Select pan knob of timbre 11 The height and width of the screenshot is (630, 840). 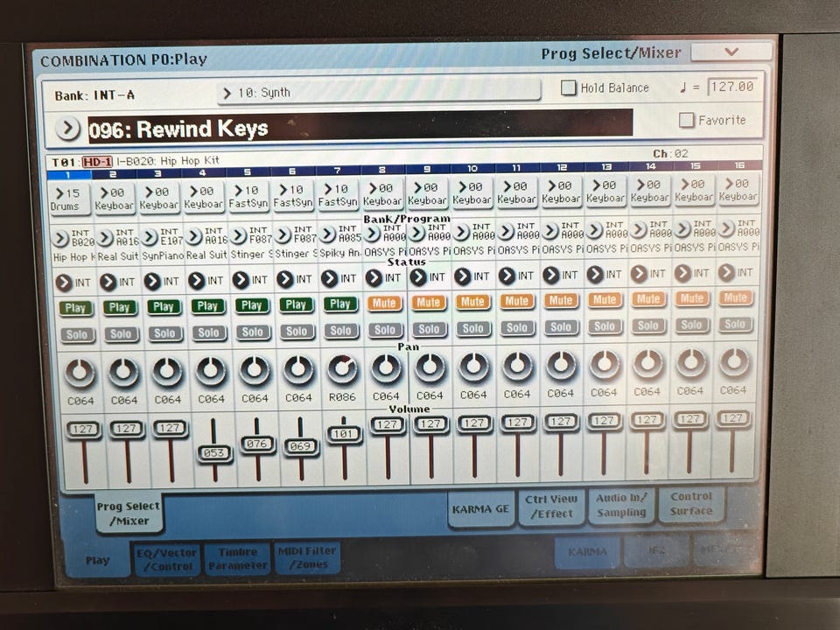pos(517,366)
